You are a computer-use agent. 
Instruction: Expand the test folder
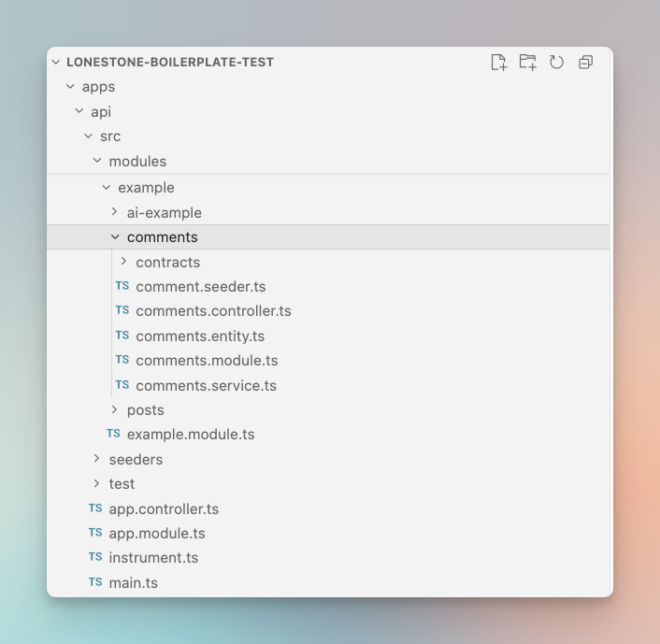tap(97, 483)
